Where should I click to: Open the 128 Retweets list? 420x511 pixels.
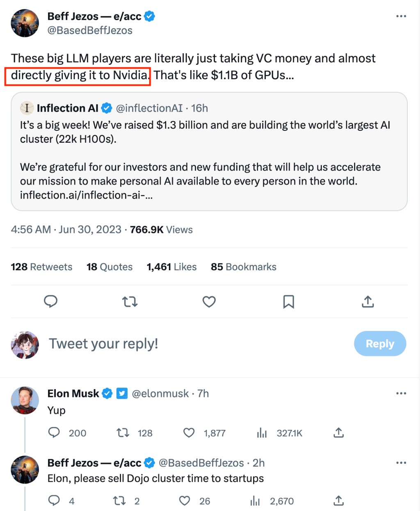point(41,267)
